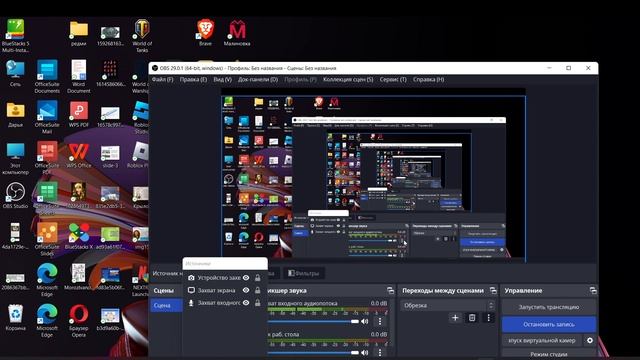Viewport: 640px width, 360px height.
Task: Hide the Захват экрана source
Action: (x=246, y=290)
